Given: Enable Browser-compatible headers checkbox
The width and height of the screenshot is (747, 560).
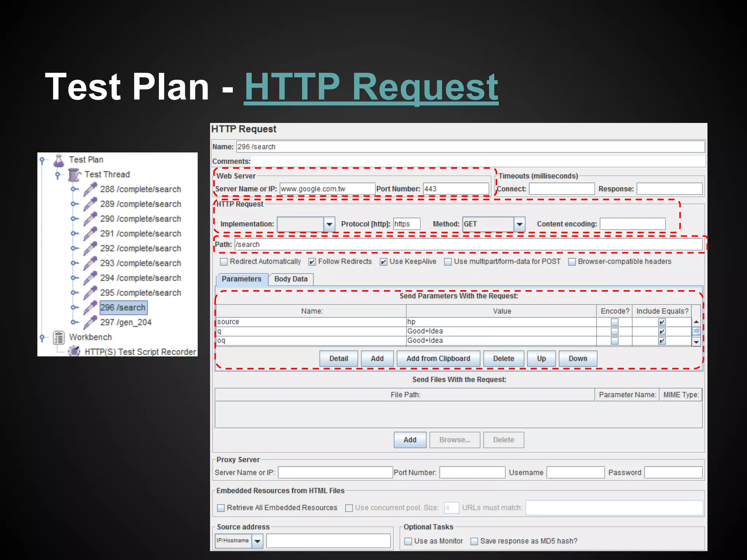Looking at the screenshot, I should point(572,262).
